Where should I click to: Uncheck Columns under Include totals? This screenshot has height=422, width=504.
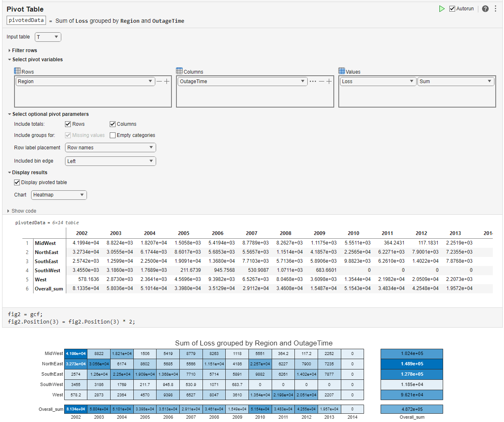112,124
